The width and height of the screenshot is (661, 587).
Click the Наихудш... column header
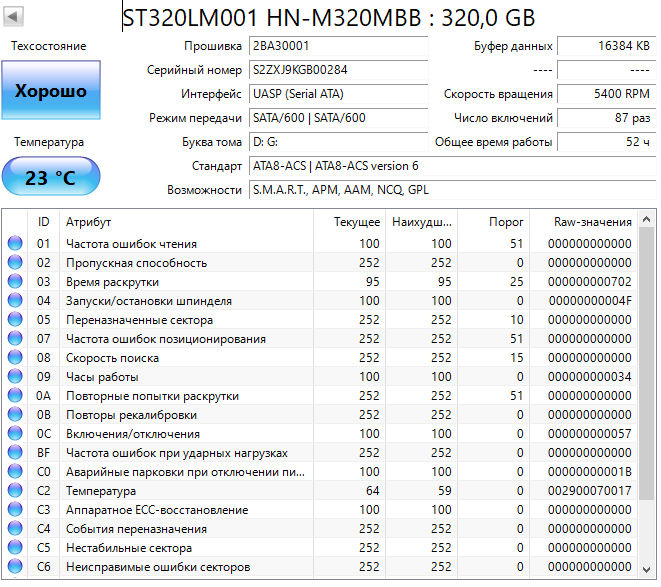[422, 222]
